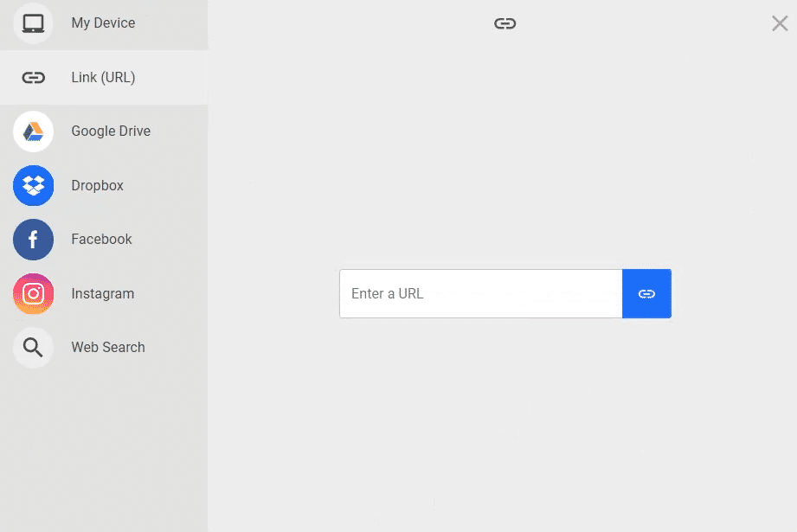
Task: Click the magnifying glass Web Search icon
Action: pos(33,348)
